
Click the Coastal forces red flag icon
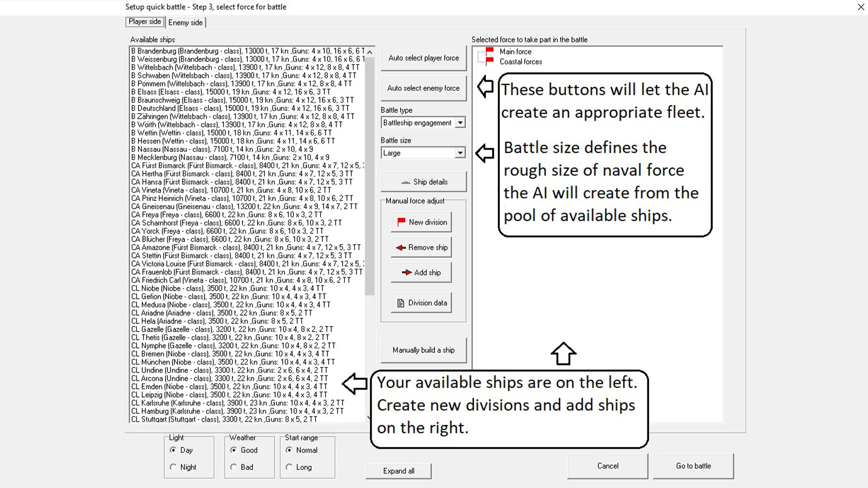point(490,61)
